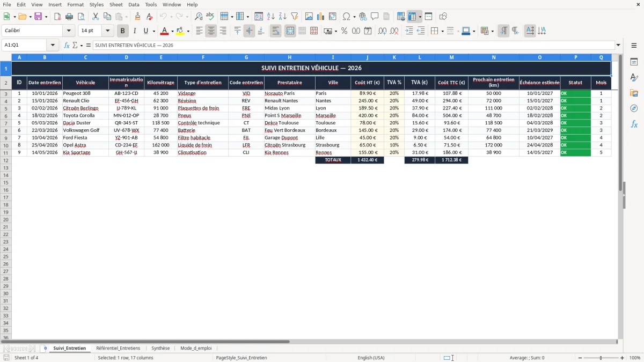
Task: Open background color dropdown arrow
Action: [188, 31]
